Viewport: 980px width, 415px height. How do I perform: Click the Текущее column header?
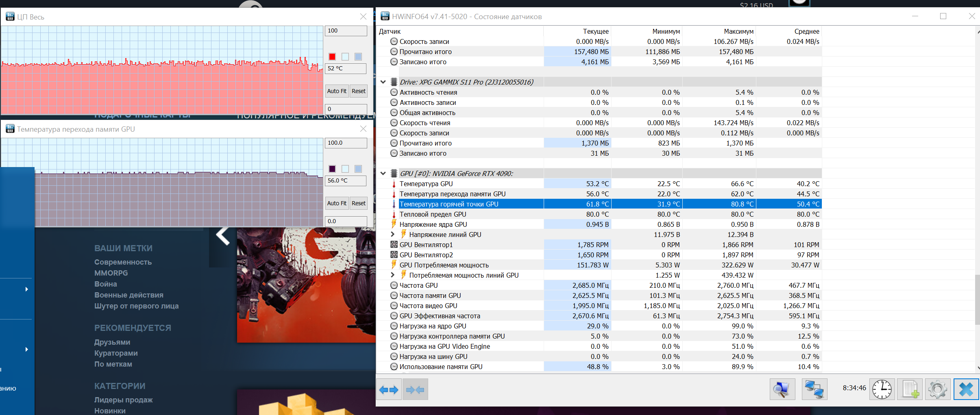tap(577, 31)
